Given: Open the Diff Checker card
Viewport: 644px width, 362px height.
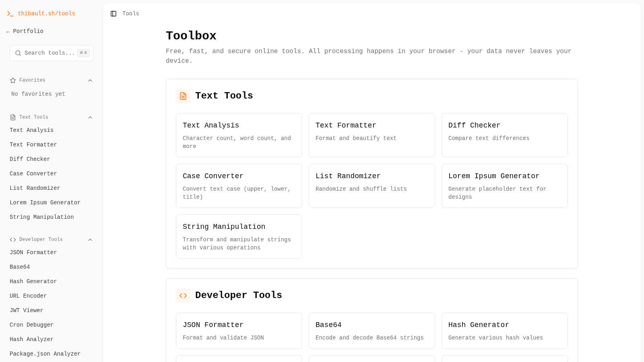Looking at the screenshot, I should point(505,135).
